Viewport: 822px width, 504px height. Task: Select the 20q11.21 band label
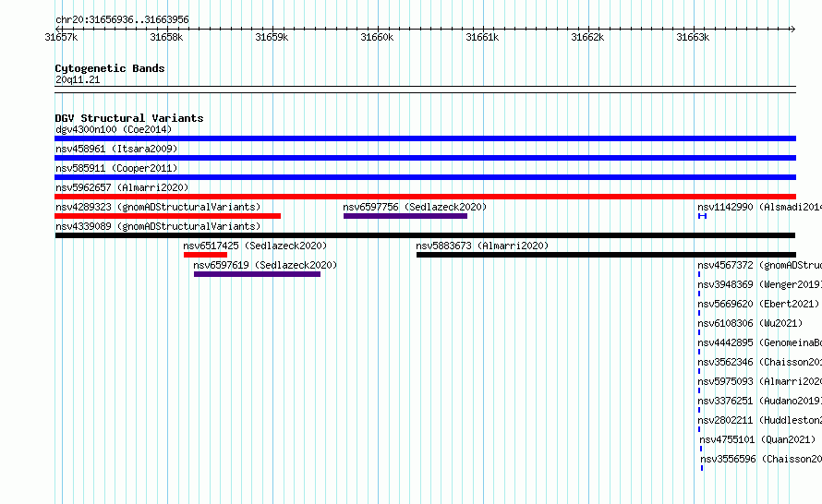tap(78, 79)
